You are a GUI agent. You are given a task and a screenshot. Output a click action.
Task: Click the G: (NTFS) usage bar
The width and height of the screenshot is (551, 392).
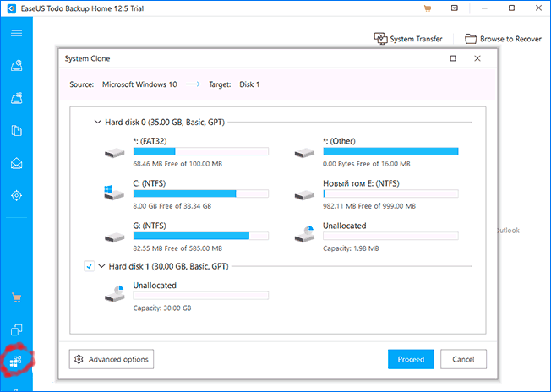[x=201, y=236]
